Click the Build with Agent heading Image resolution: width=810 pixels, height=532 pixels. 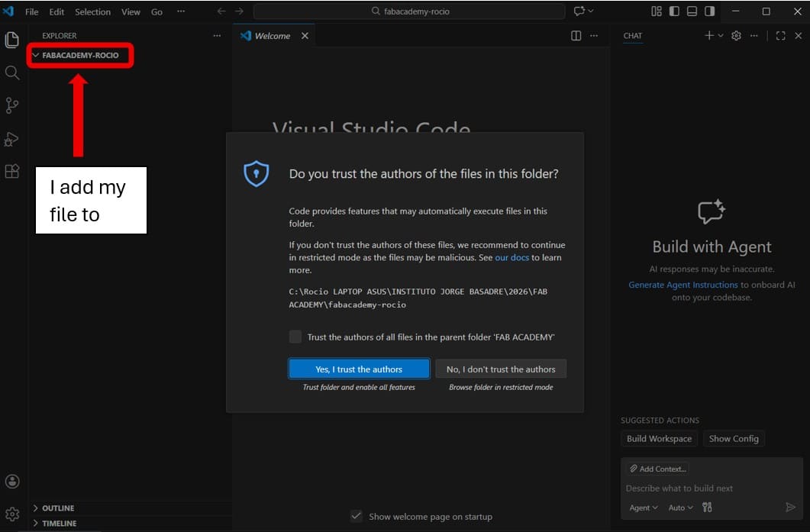[x=712, y=247]
